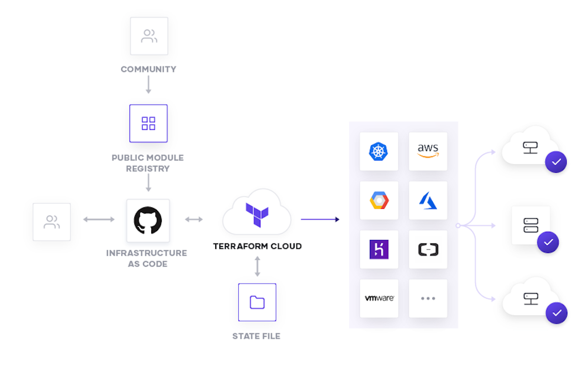Click the Heroku provider icon
This screenshot has height=367, width=588.
point(379,249)
